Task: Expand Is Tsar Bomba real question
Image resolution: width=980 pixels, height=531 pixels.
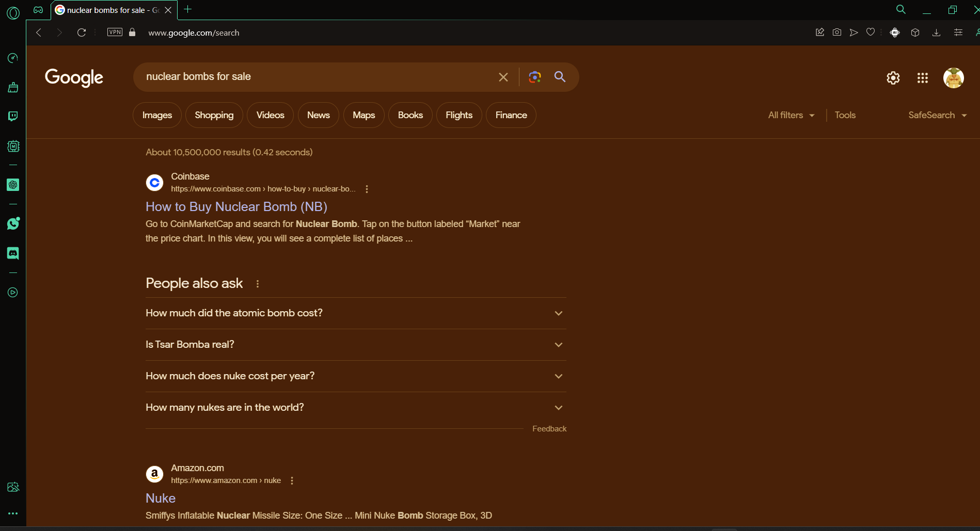Action: [356, 345]
